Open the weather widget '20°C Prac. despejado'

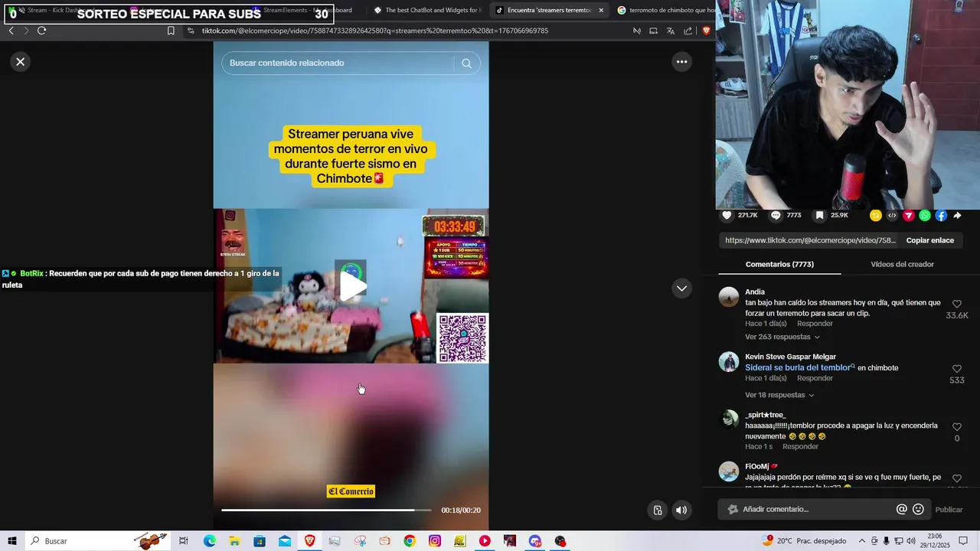[804, 541]
